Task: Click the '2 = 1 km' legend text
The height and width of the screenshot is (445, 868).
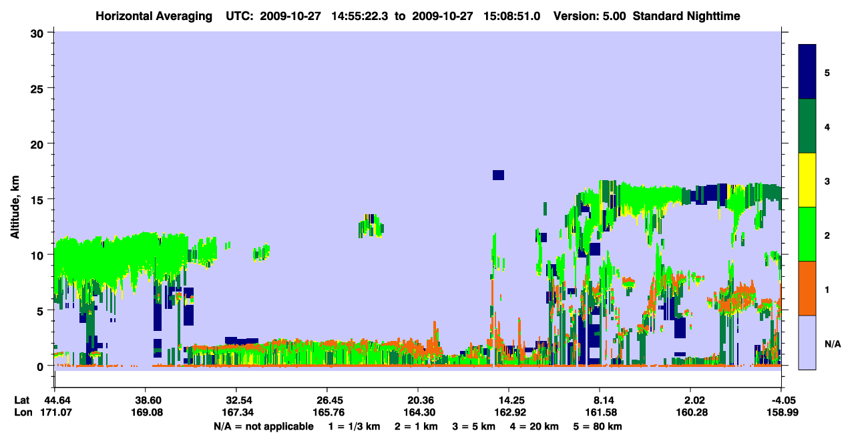Action: (417, 426)
